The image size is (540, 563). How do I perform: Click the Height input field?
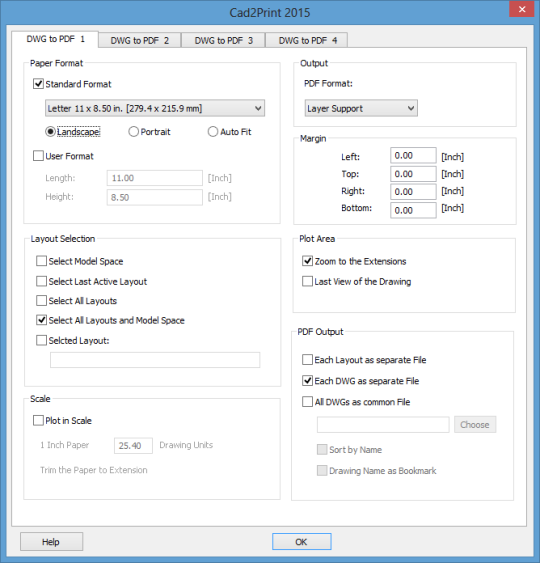click(x=155, y=197)
